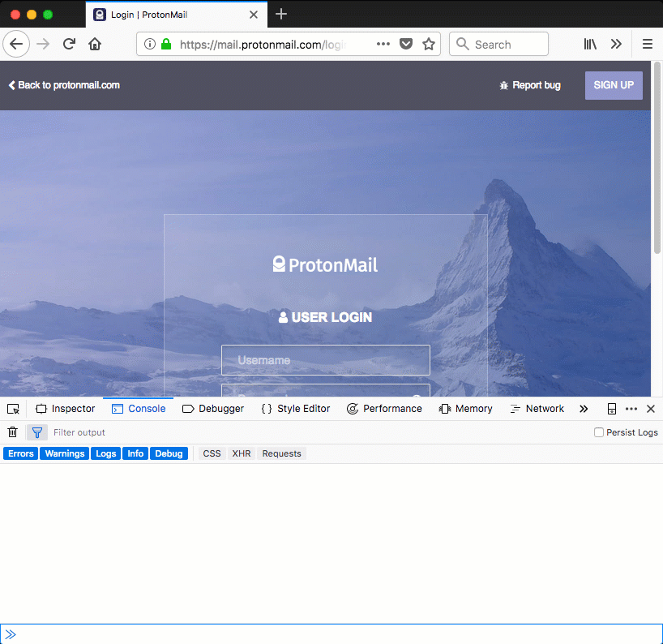Go back with the browser back arrow
Image resolution: width=663 pixels, height=644 pixels.
(16, 44)
